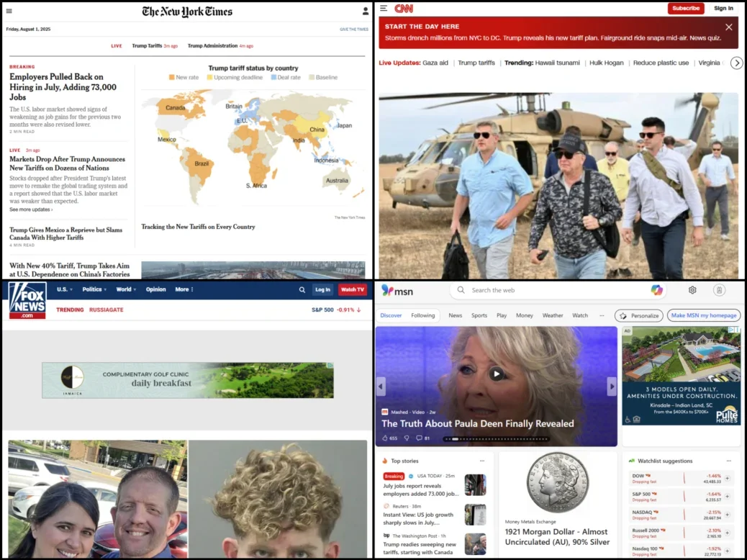Open Employers Pulled Back on Hiring headline
This screenshot has height=560, width=747.
[63, 87]
